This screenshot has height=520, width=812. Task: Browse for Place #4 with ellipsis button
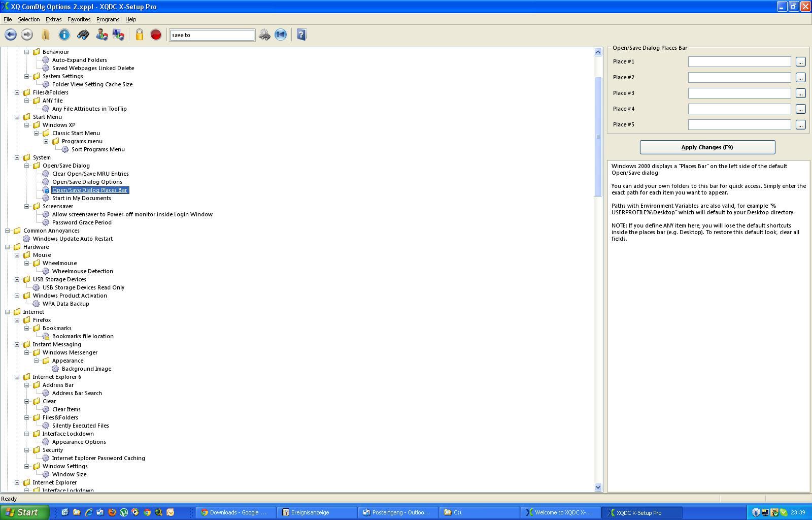tap(800, 109)
